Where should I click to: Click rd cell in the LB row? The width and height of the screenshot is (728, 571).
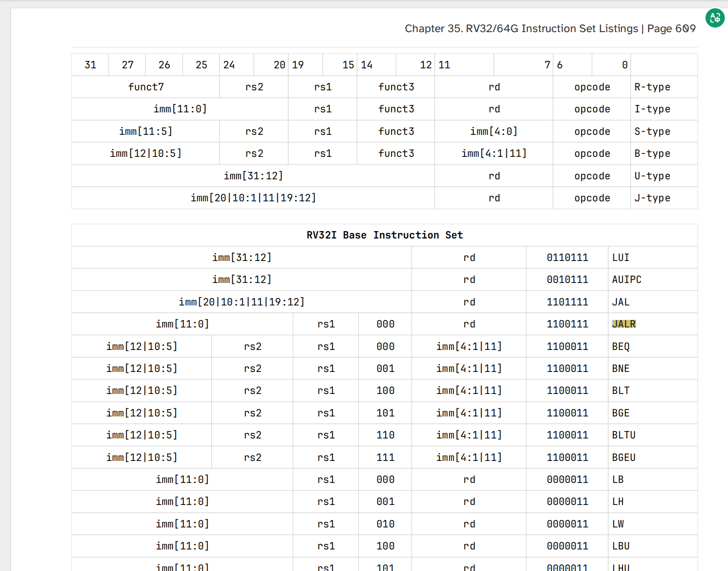(469, 479)
